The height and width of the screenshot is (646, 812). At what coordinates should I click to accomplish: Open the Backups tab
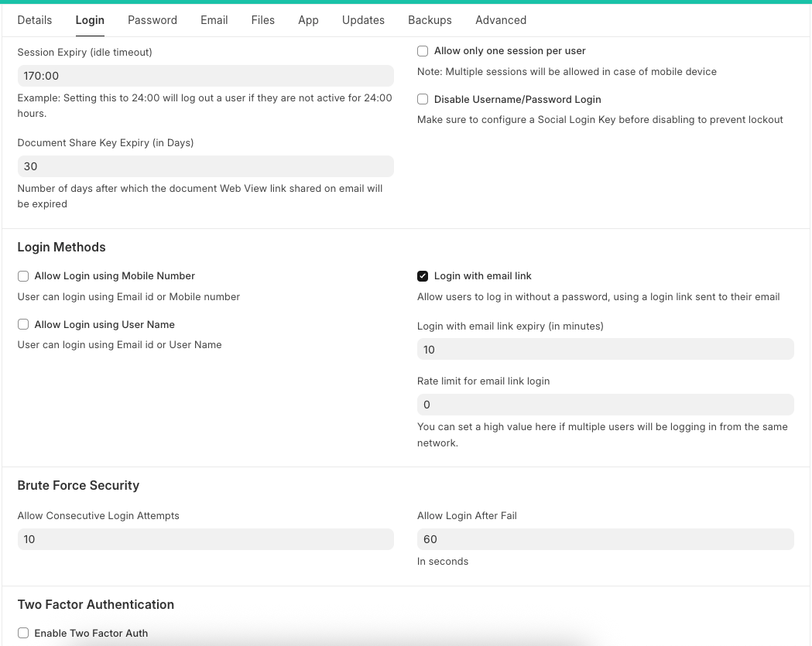pyautogui.click(x=430, y=20)
